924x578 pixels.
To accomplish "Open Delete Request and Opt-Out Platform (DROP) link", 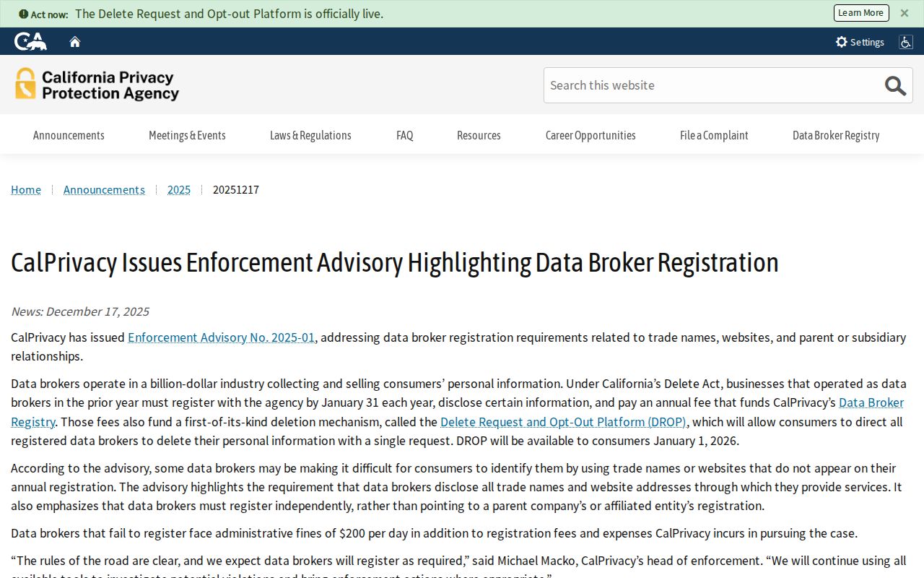I will point(563,421).
